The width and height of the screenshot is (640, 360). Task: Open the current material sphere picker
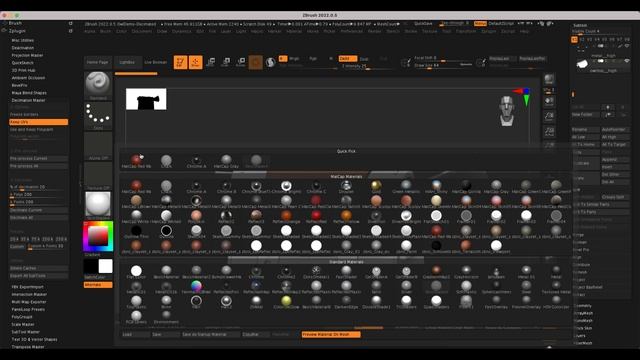point(98,204)
